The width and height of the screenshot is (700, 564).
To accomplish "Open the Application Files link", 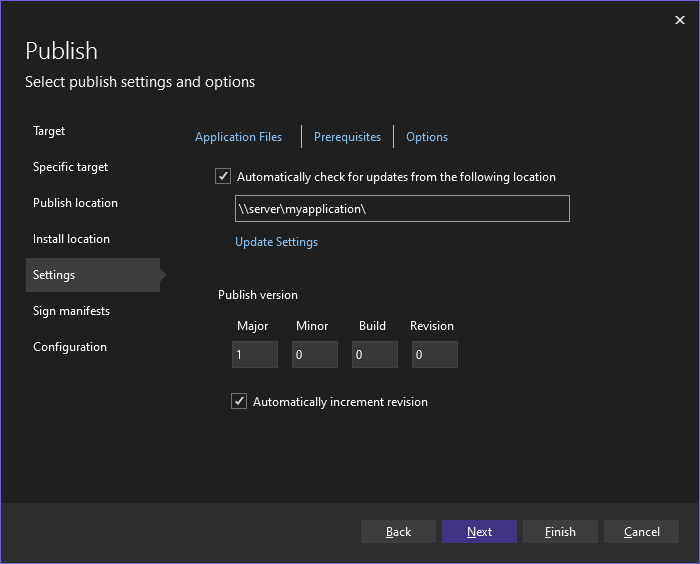I will [238, 137].
